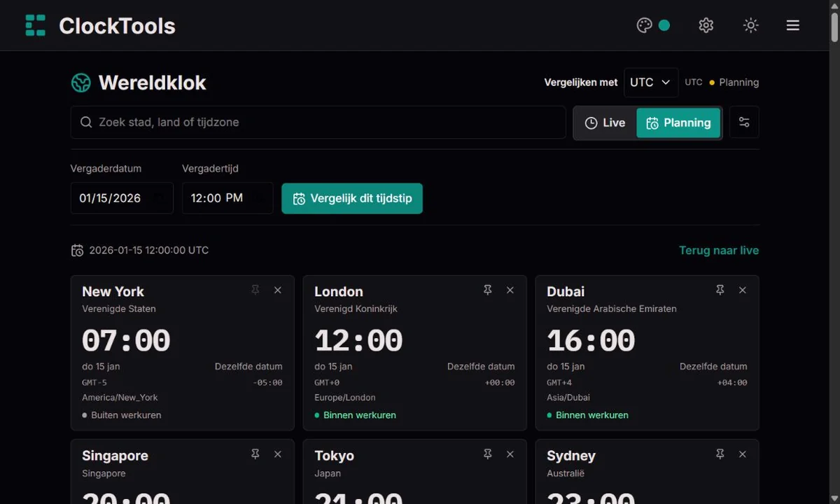Remove the Dubai card

[x=743, y=290]
